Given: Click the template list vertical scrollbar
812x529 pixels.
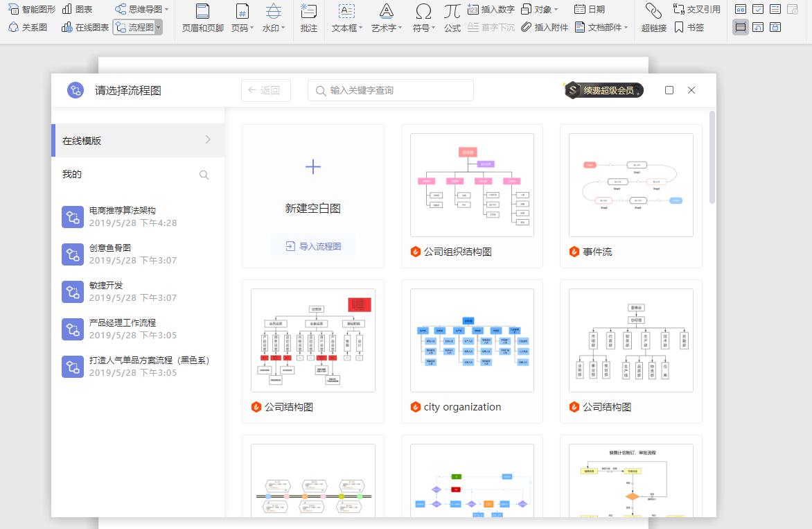Looking at the screenshot, I should pos(712,157).
